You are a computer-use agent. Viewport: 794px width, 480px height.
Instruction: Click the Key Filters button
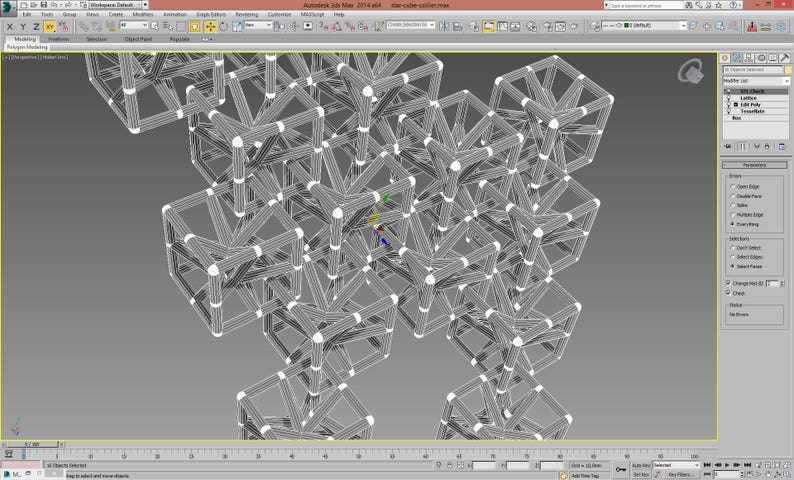coord(680,474)
